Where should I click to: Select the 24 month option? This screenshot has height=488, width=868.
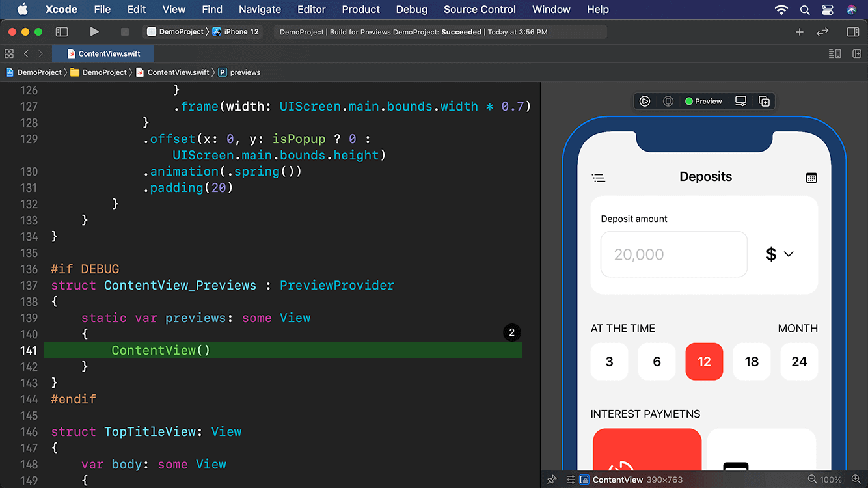click(799, 362)
